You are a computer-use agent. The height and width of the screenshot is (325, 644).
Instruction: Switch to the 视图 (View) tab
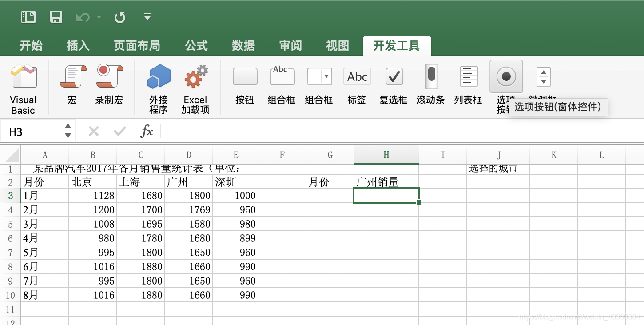(x=338, y=45)
